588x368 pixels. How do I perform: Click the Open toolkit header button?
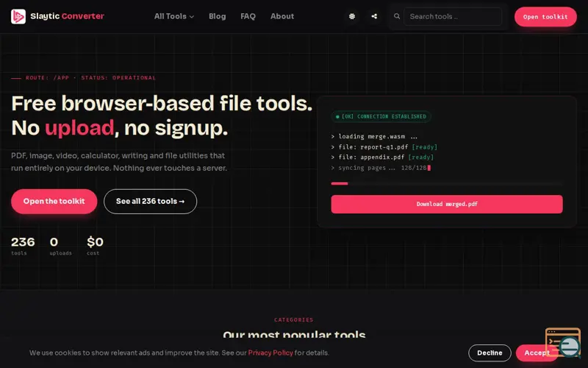point(545,16)
